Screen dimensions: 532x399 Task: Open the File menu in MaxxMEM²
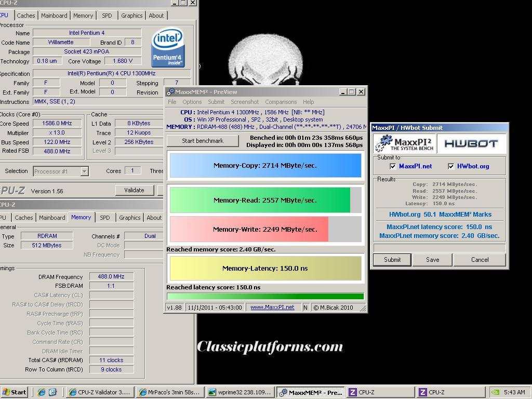(172, 102)
